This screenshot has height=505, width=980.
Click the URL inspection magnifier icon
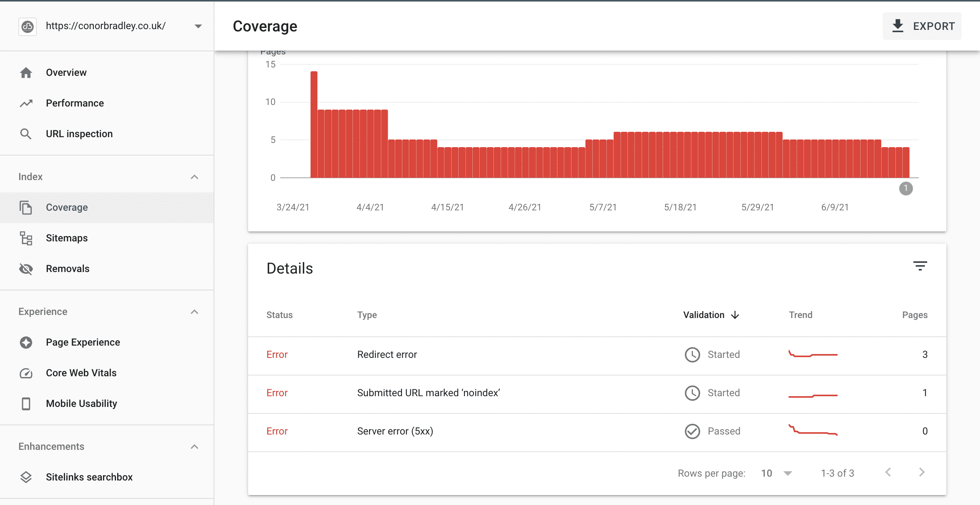tap(26, 134)
